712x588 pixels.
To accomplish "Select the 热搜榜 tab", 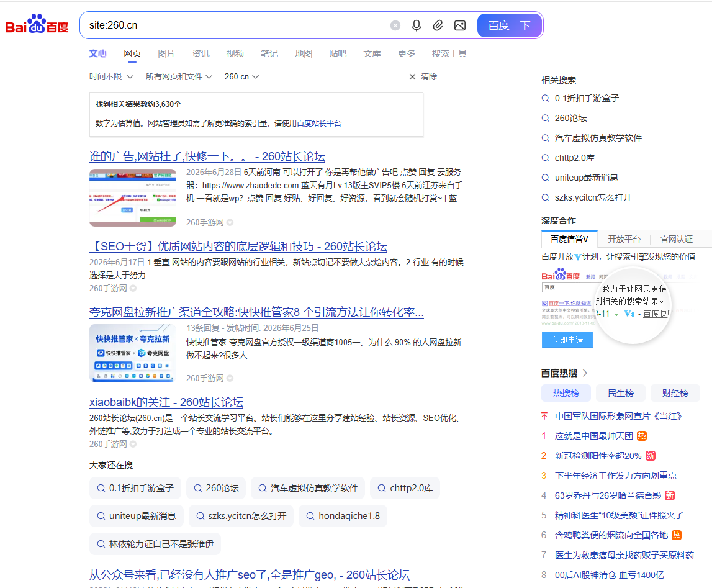I will click(x=566, y=393).
